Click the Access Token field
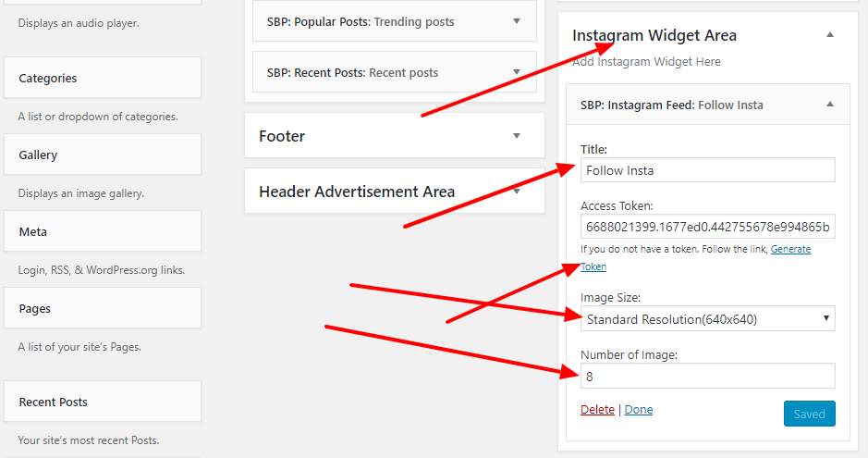868x458 pixels. click(707, 227)
